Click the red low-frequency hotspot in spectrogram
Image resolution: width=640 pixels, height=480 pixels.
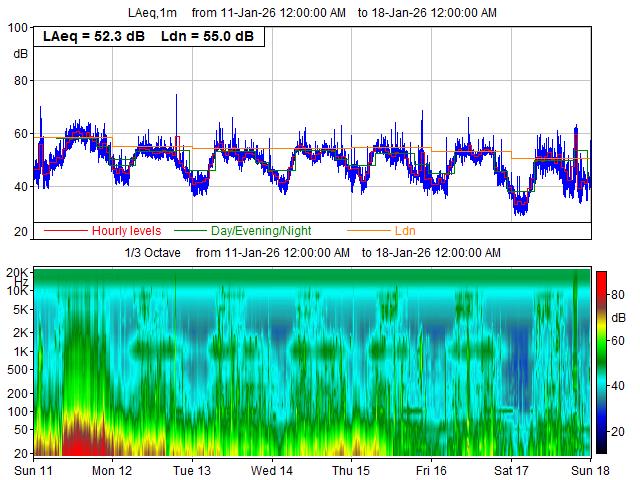83,437
